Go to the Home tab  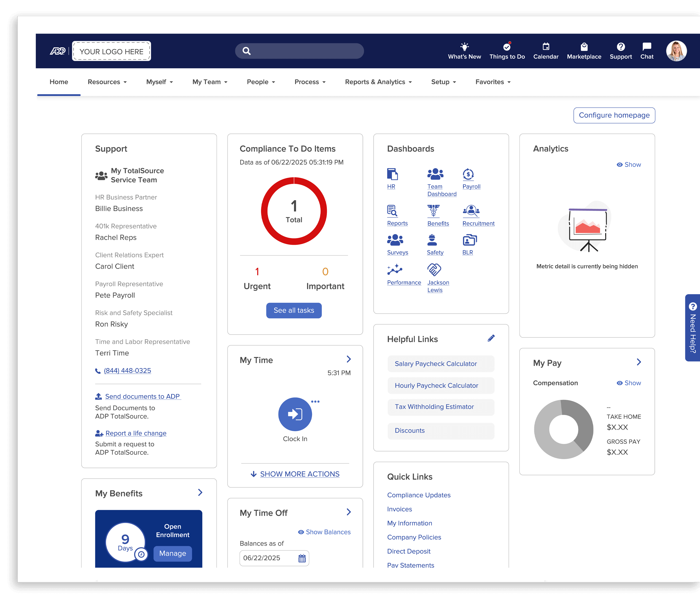coord(59,82)
